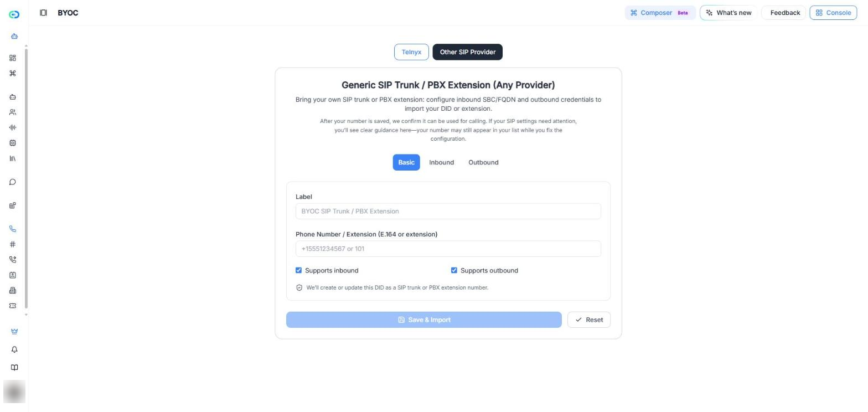Click the audio waveform icon in sidebar
Screen dimensions: 868x412
coord(13,127)
